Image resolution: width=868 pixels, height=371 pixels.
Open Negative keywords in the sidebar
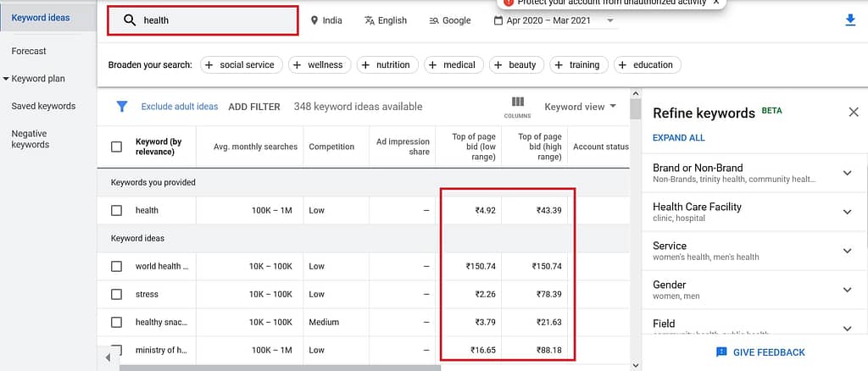coord(31,139)
